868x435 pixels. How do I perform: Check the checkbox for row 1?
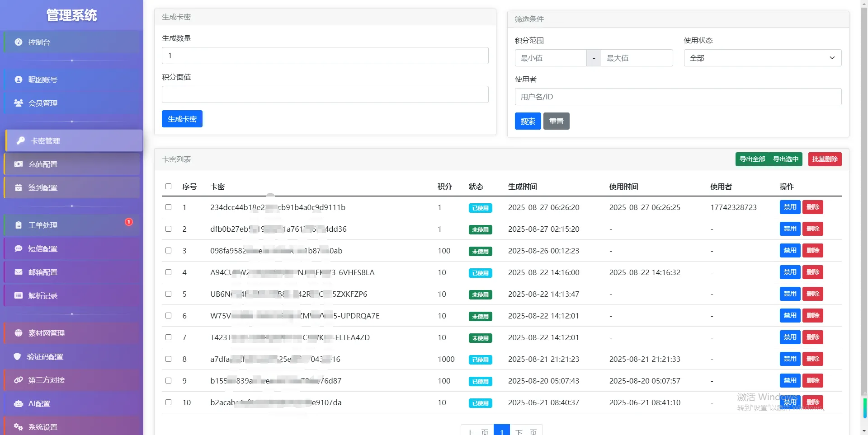pyautogui.click(x=169, y=207)
